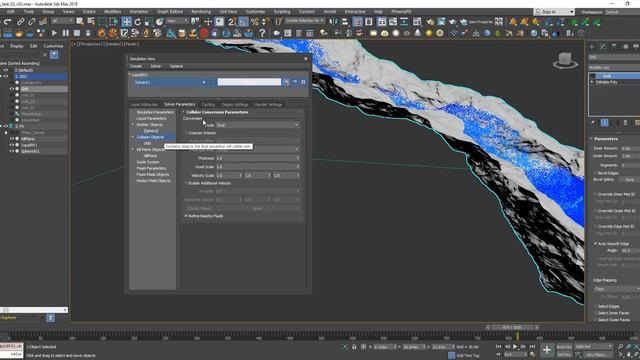This screenshot has height=360, width=640.
Task: Toggle visibility eye of Sphere001 in Scene Explorer
Action: [12, 151]
